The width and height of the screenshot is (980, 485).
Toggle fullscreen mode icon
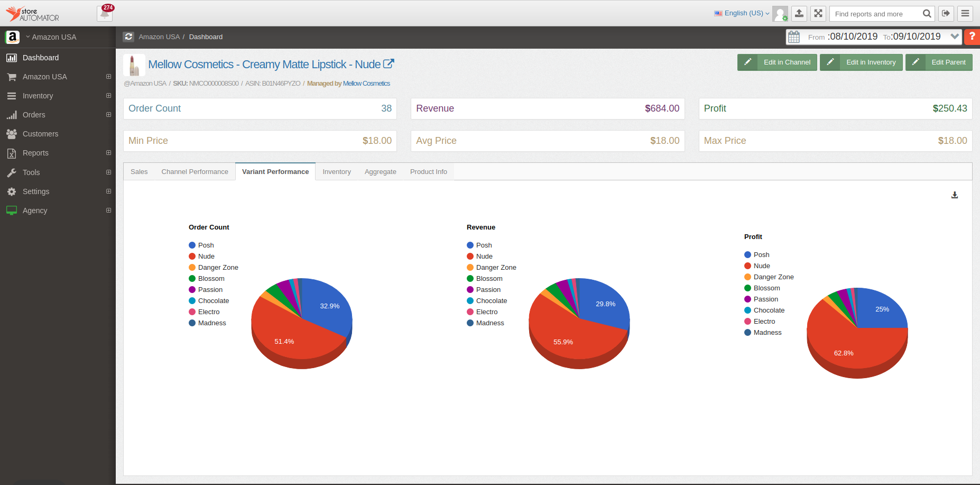(818, 14)
